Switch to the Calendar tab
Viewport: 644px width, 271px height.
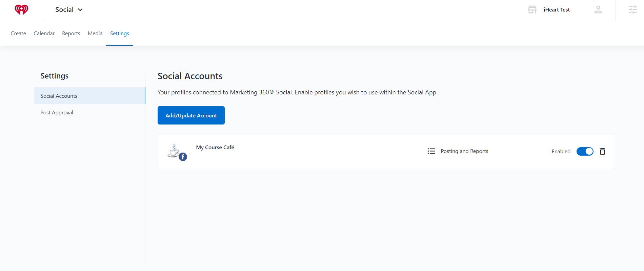tap(44, 33)
